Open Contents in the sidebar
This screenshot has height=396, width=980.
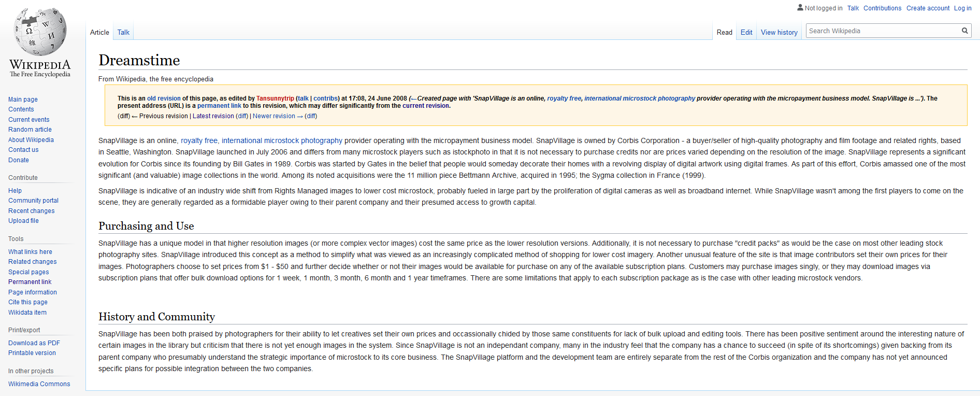pyautogui.click(x=21, y=109)
